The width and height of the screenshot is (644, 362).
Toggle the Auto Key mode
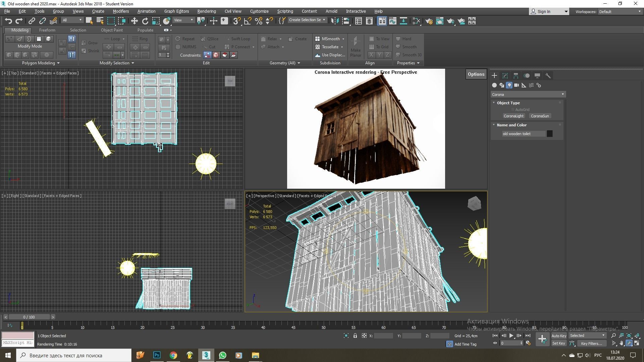[559, 336]
